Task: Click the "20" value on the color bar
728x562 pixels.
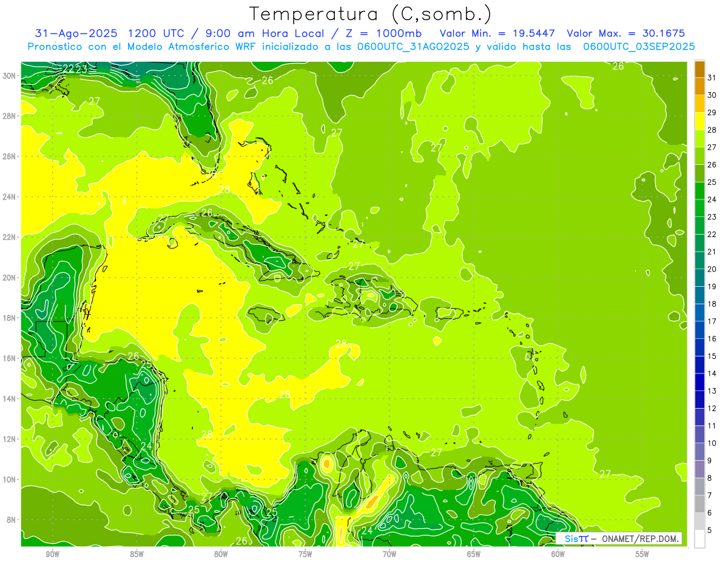Action: tap(712, 269)
